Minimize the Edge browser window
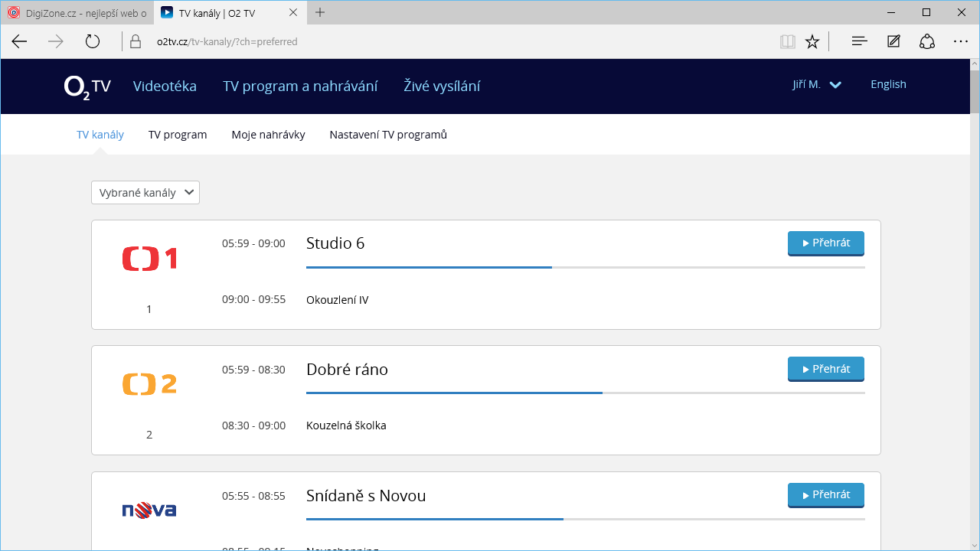The image size is (980, 551). [891, 12]
